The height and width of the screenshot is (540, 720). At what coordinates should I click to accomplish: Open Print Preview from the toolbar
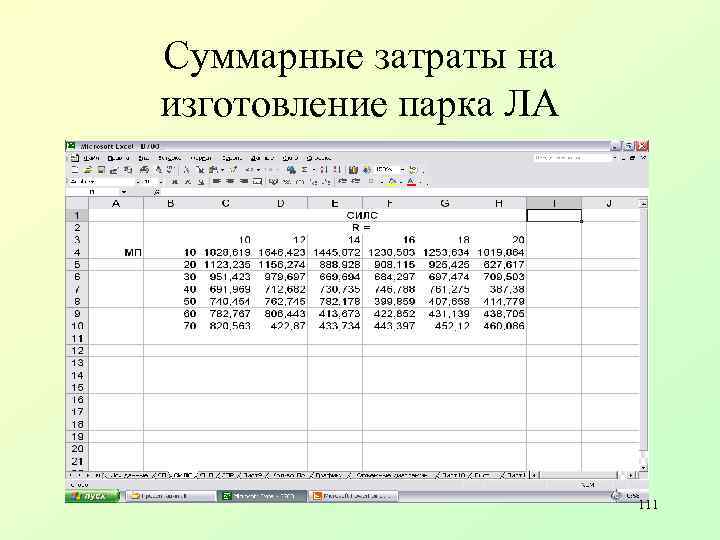tap(159, 169)
